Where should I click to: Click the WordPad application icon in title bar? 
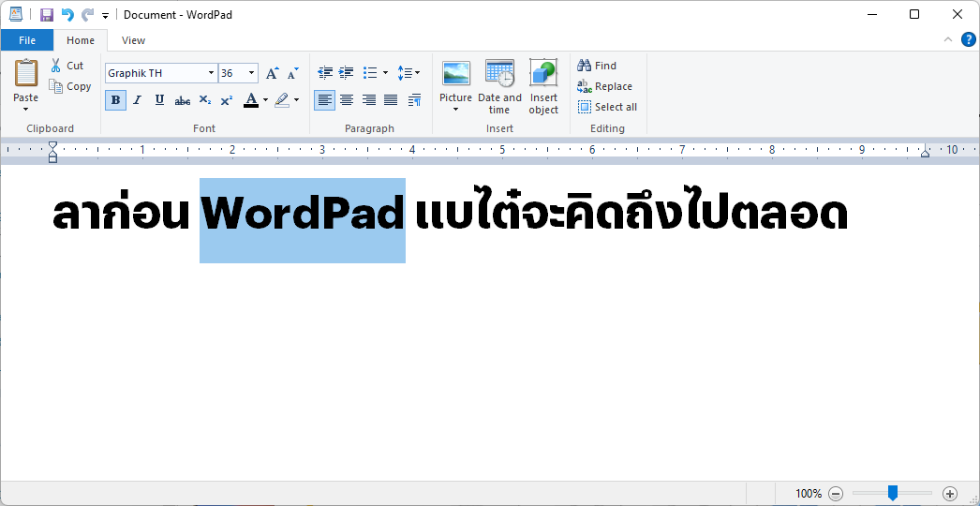coord(16,14)
